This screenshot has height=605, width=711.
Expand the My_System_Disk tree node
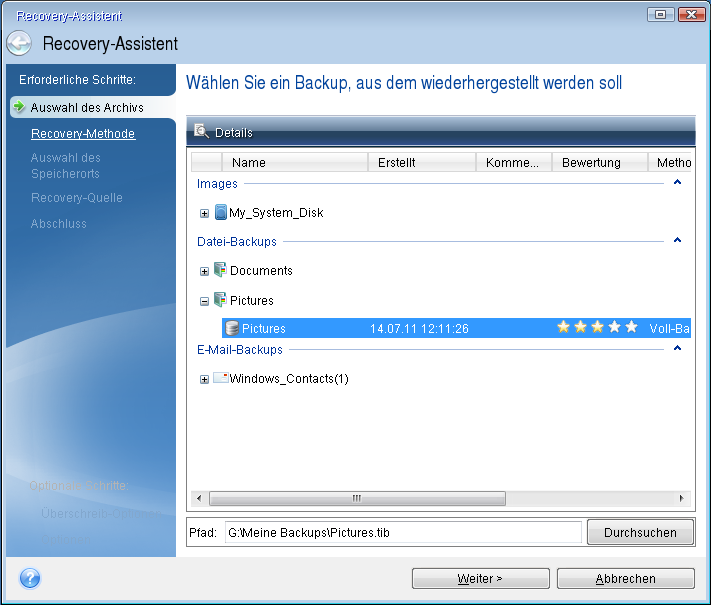pos(204,213)
